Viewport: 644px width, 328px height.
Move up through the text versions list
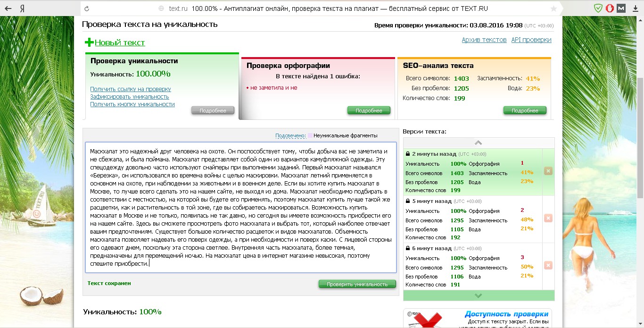[x=479, y=143]
